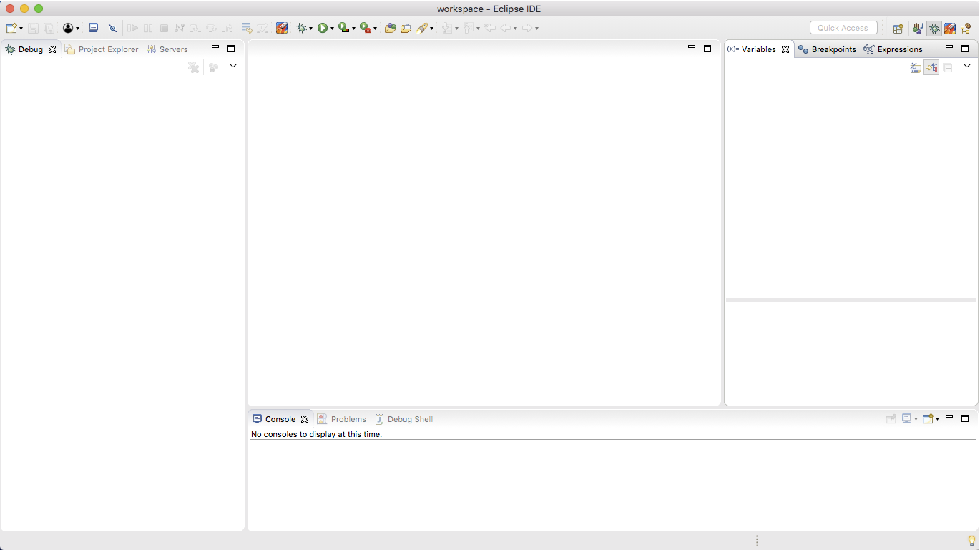Click the Next Annotation icon

coord(447,28)
